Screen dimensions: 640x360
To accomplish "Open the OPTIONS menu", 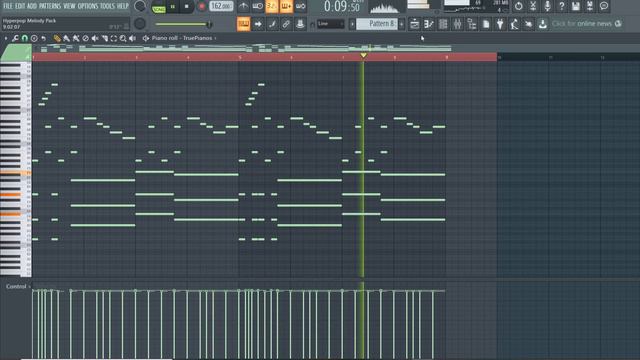I will tap(88, 6).
